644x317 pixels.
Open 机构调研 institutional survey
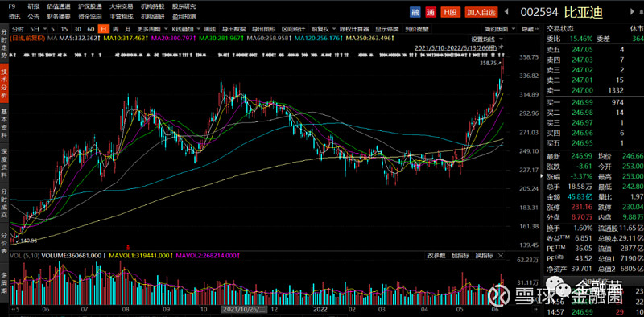(x=153, y=17)
